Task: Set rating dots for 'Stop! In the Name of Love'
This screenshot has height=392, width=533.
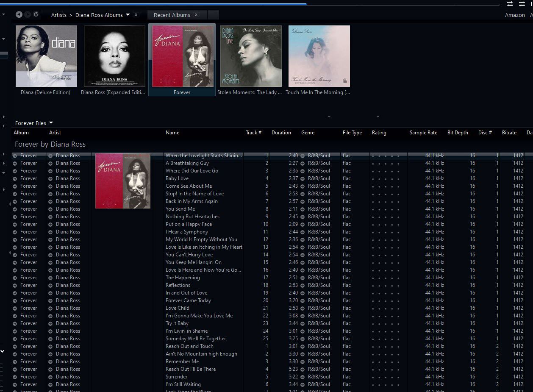Action: point(386,194)
